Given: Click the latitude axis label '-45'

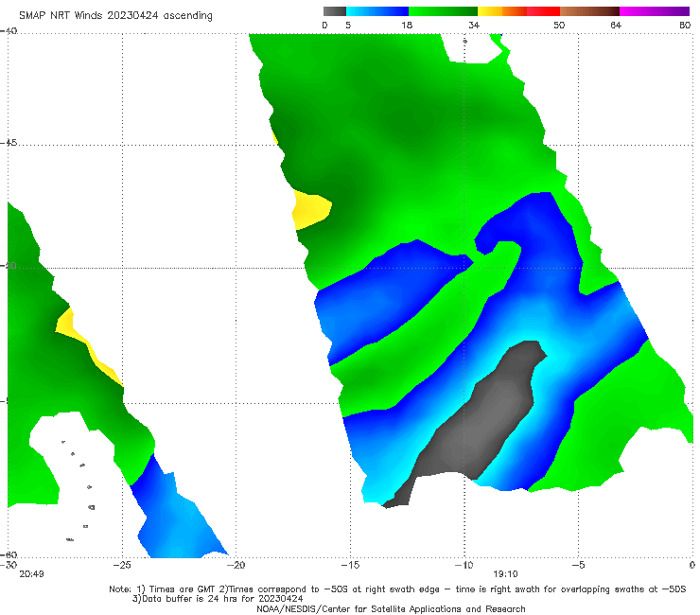Looking at the screenshot, I should click(x=9, y=143).
